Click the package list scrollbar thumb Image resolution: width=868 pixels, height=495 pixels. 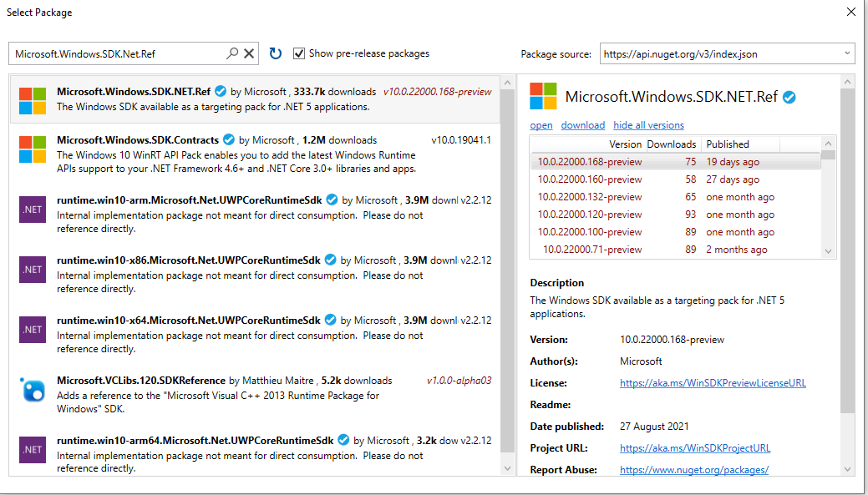[x=507, y=271]
